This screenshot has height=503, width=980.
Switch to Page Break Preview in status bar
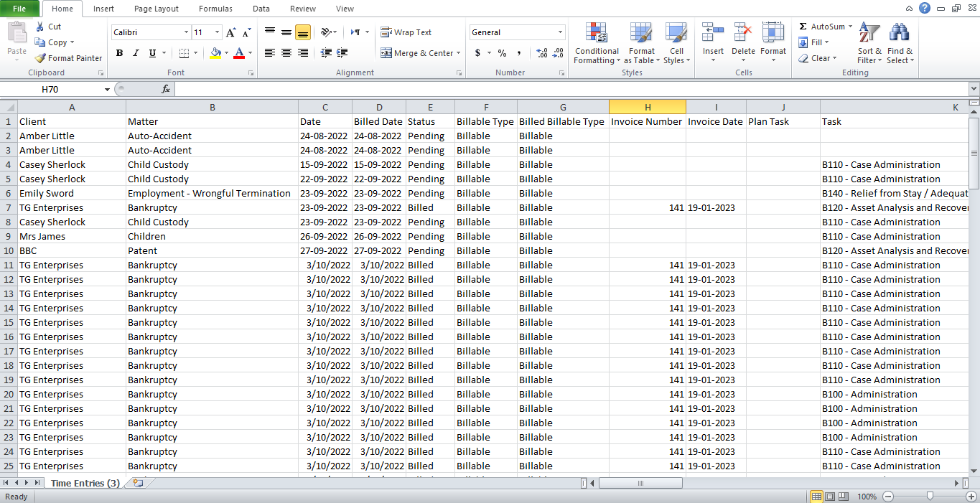coord(844,497)
